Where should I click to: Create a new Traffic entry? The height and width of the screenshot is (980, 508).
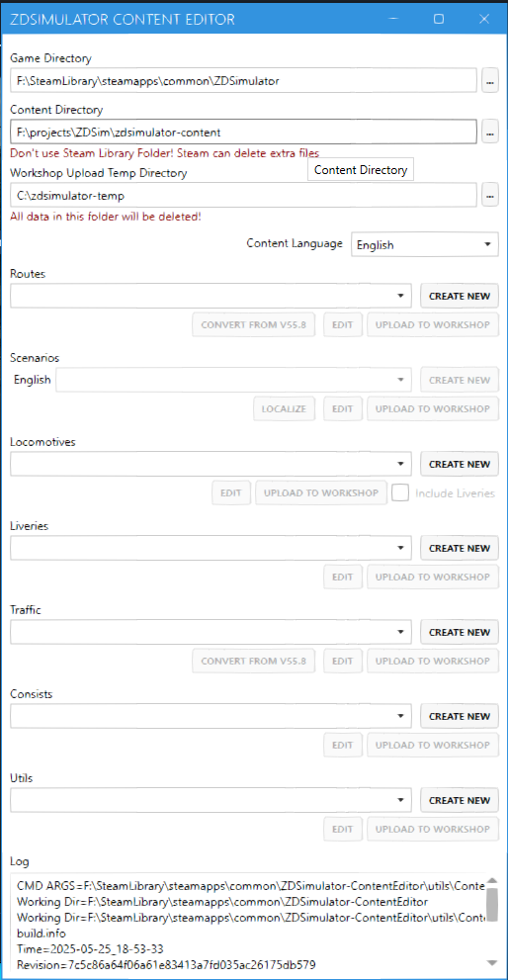pos(460,632)
